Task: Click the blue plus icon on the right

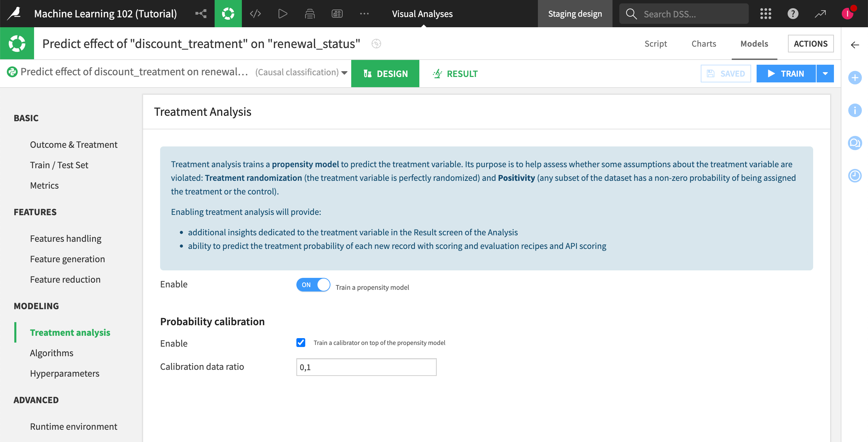Action: click(855, 78)
